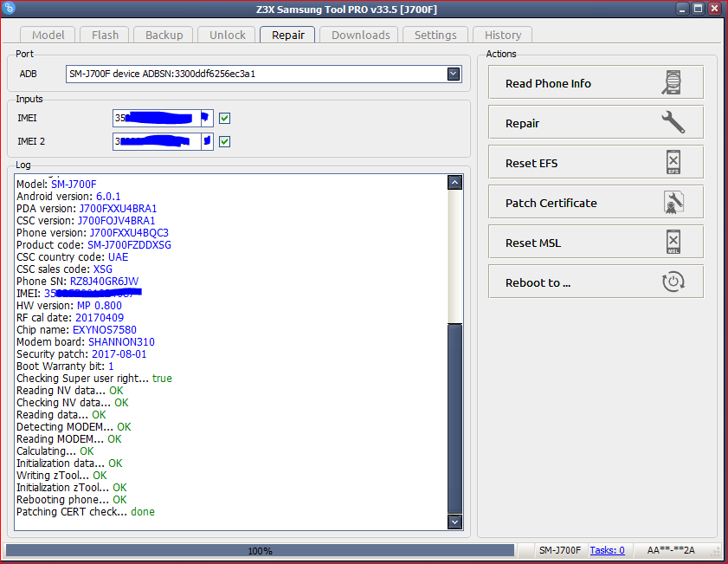Click Rebooting phone... OK line
The height and width of the screenshot is (564, 728).
[x=72, y=499]
